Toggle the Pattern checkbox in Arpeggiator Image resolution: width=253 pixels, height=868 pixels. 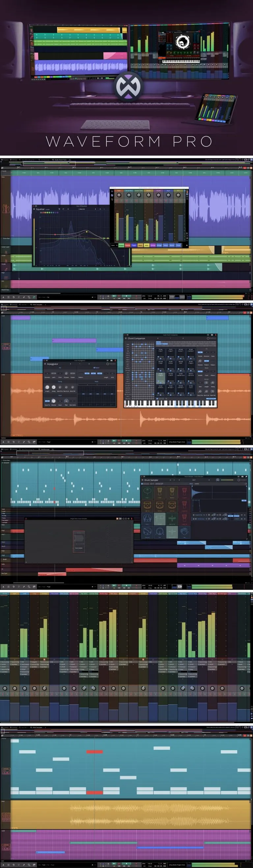point(94,368)
